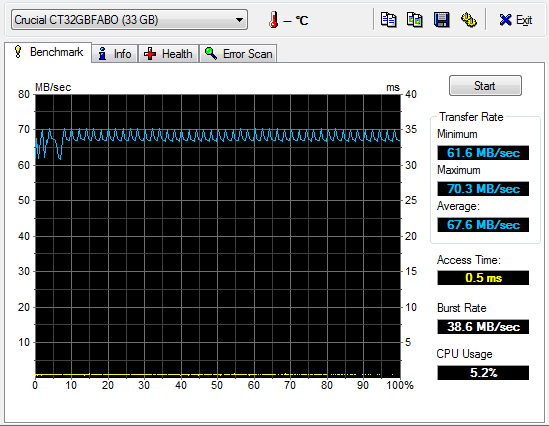Copy benchmark results as text
This screenshot has width=549, height=426.
point(388,20)
